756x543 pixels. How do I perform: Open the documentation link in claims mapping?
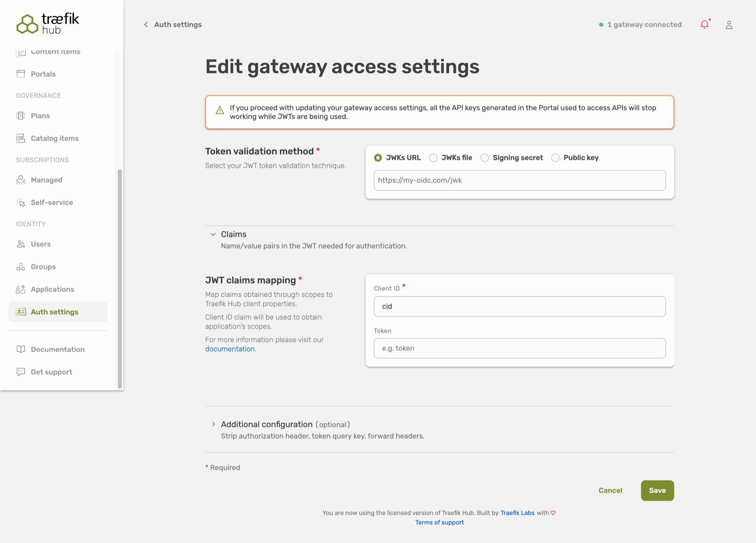tap(230, 349)
